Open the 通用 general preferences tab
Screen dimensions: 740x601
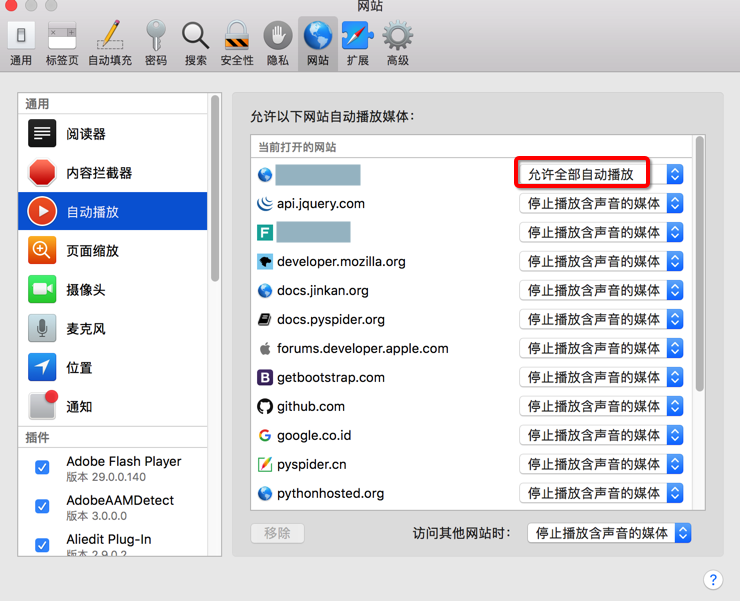tap(21, 43)
